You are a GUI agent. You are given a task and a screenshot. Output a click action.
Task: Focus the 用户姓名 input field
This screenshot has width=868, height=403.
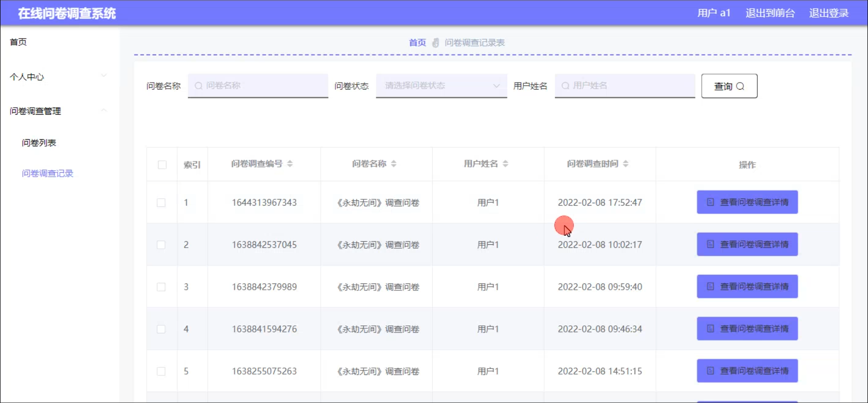pyautogui.click(x=625, y=86)
